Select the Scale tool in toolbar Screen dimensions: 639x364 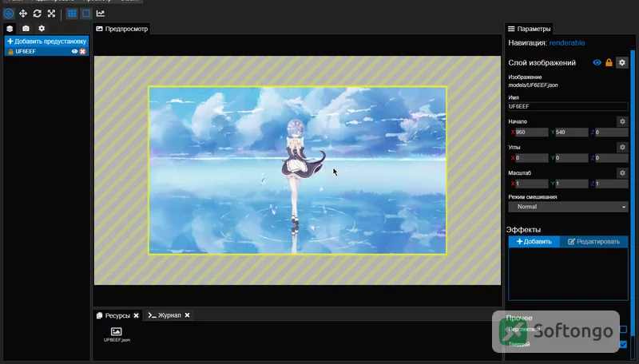(x=51, y=14)
